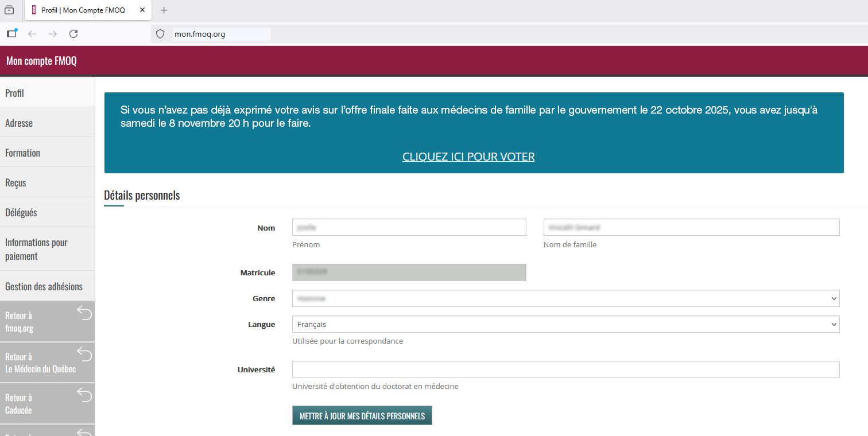Expand the Genre dropdown
The height and width of the screenshot is (436, 868).
click(565, 298)
